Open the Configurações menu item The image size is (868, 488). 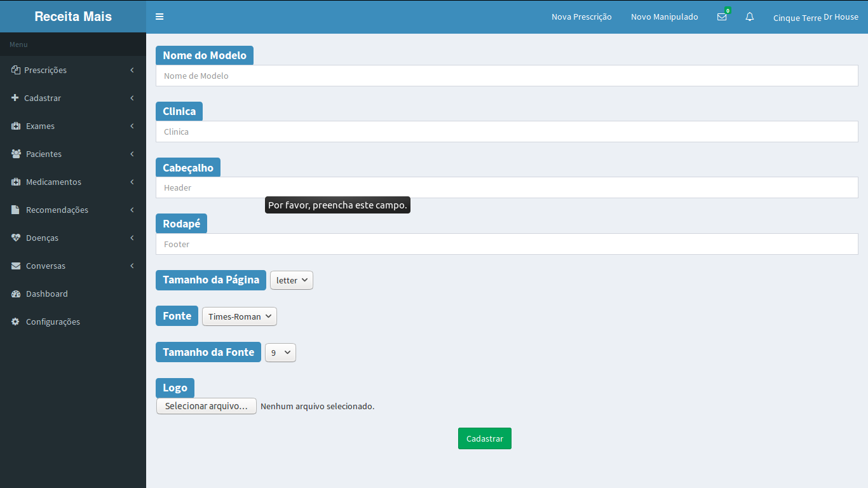coord(73,322)
